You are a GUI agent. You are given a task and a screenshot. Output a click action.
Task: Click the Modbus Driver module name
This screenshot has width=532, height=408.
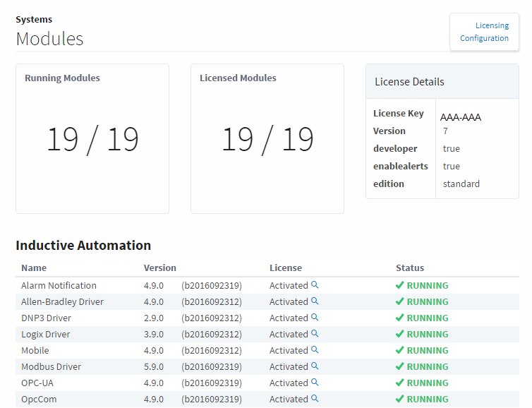pyautogui.click(x=51, y=367)
